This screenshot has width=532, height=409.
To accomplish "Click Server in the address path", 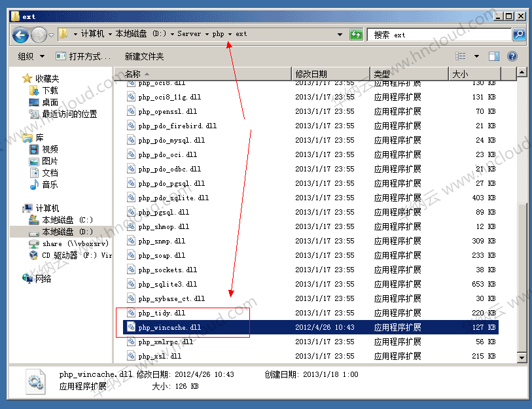I will (189, 33).
